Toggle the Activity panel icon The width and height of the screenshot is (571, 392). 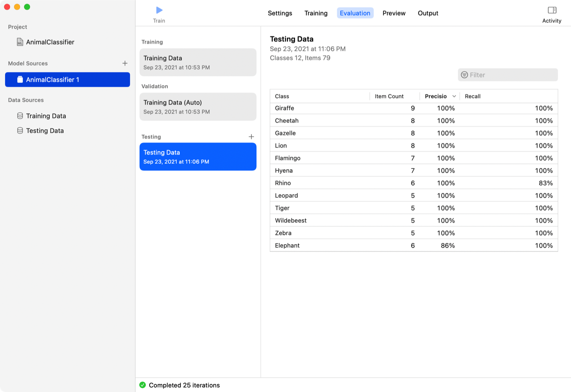pos(552,10)
